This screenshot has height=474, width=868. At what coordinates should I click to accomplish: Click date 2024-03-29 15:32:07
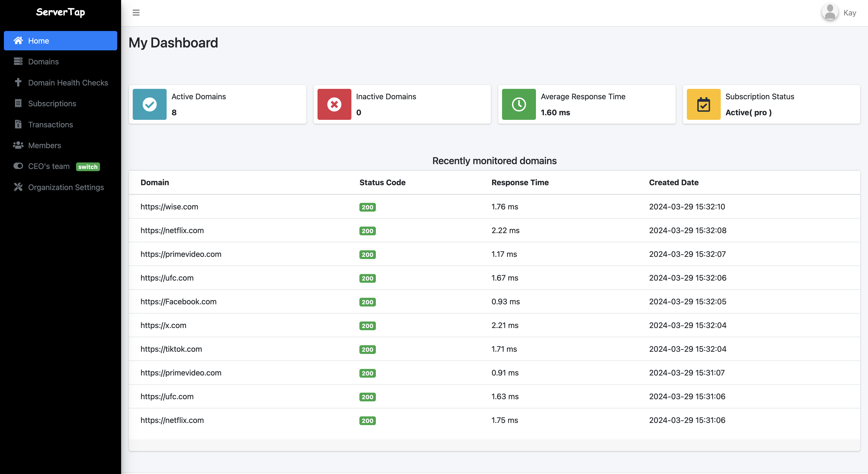click(687, 254)
